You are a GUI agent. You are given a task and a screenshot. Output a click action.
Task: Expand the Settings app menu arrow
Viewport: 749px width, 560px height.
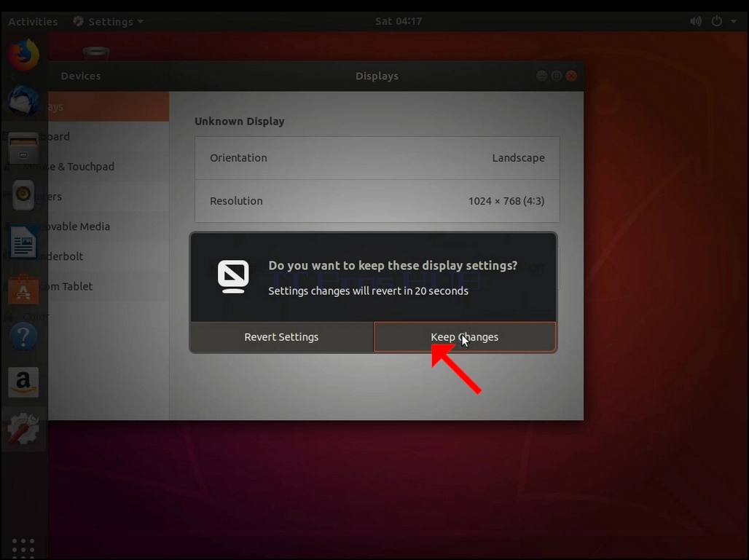(141, 22)
